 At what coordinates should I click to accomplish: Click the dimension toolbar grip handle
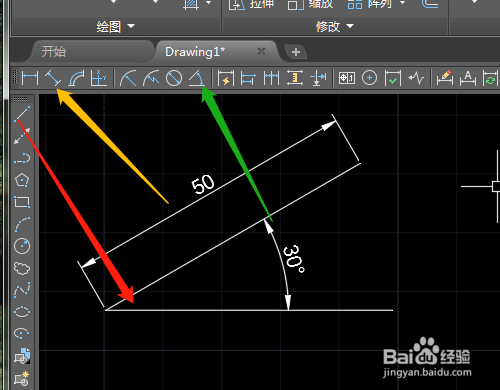pyautogui.click(x=15, y=77)
